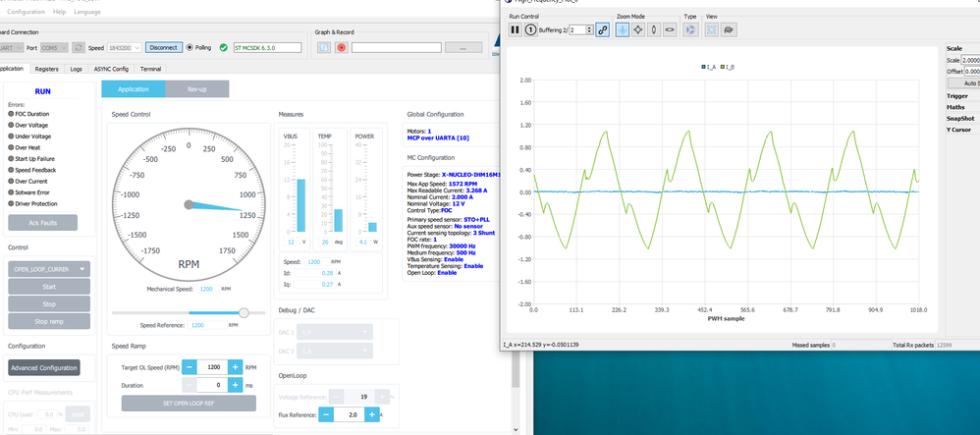This screenshot has height=435, width=980.
Task: Switch to the Terminal tab
Action: 150,70
